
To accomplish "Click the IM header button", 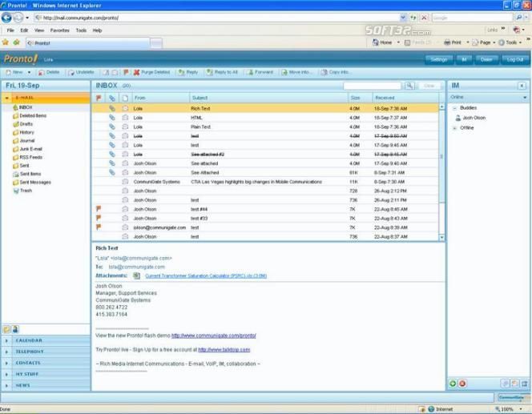I will tap(464, 60).
